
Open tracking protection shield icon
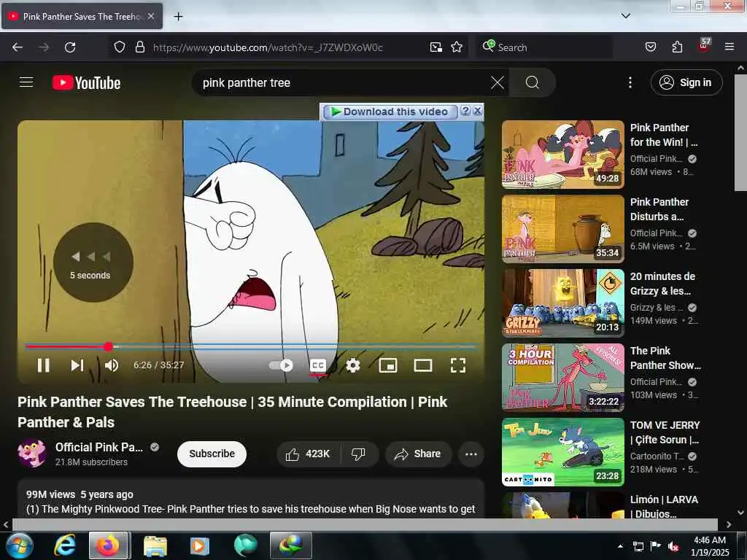120,47
